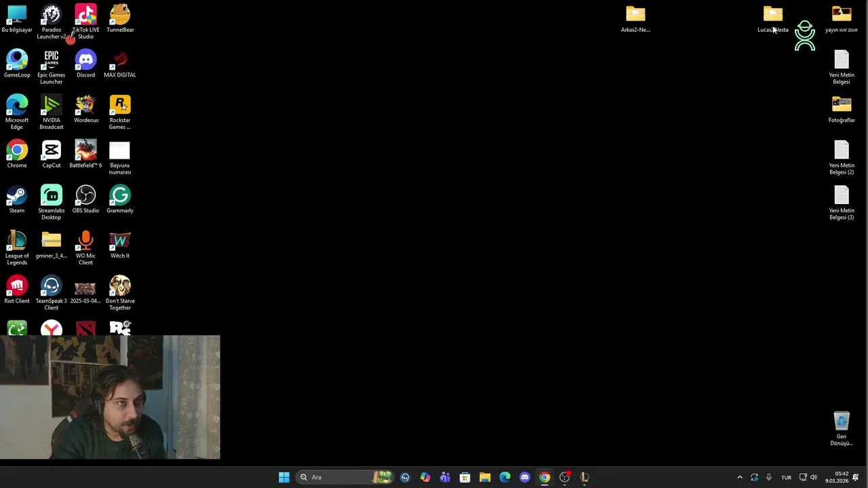Select MAX DIGITAL desktop icon
Image resolution: width=868 pixels, height=488 pixels.
click(x=120, y=64)
